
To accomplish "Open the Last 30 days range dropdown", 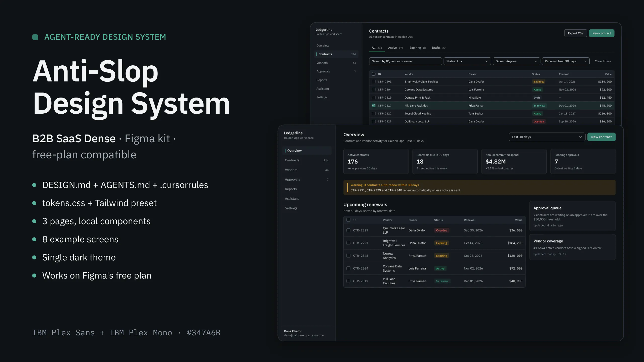I will (x=547, y=137).
